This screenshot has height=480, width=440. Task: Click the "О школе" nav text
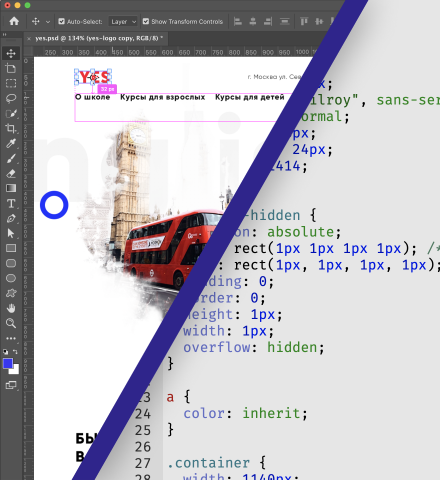click(x=92, y=97)
